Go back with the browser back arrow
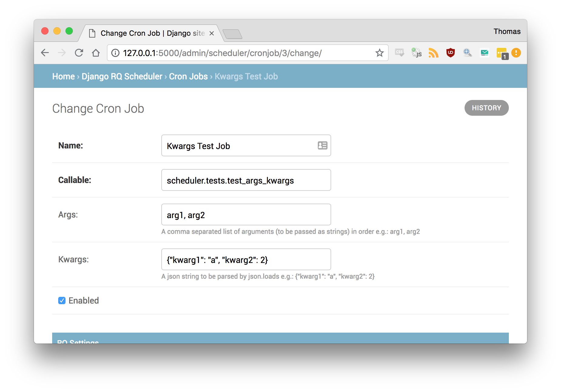561x392 pixels. click(45, 53)
